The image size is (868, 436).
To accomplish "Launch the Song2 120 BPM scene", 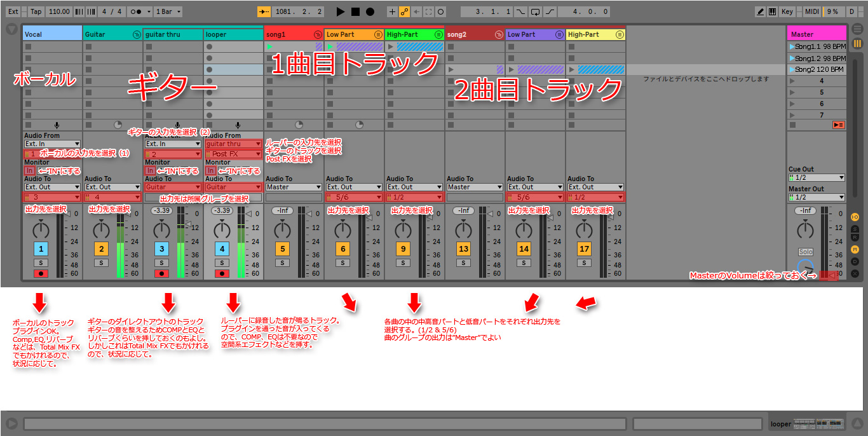I will point(792,69).
